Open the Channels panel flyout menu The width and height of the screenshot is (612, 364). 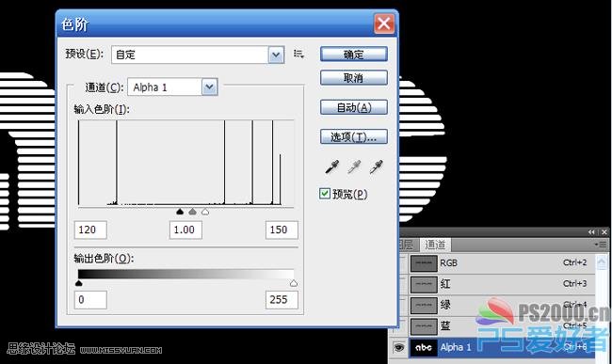601,245
